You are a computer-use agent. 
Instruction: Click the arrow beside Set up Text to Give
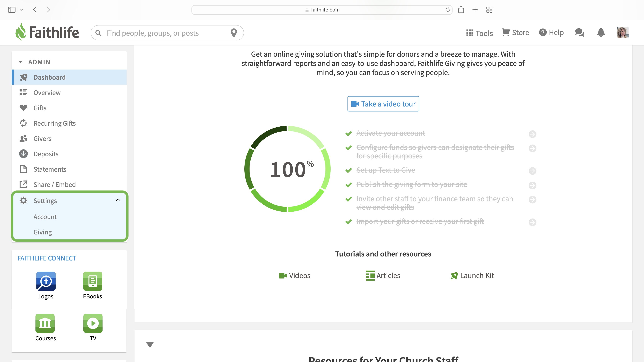[x=532, y=171]
